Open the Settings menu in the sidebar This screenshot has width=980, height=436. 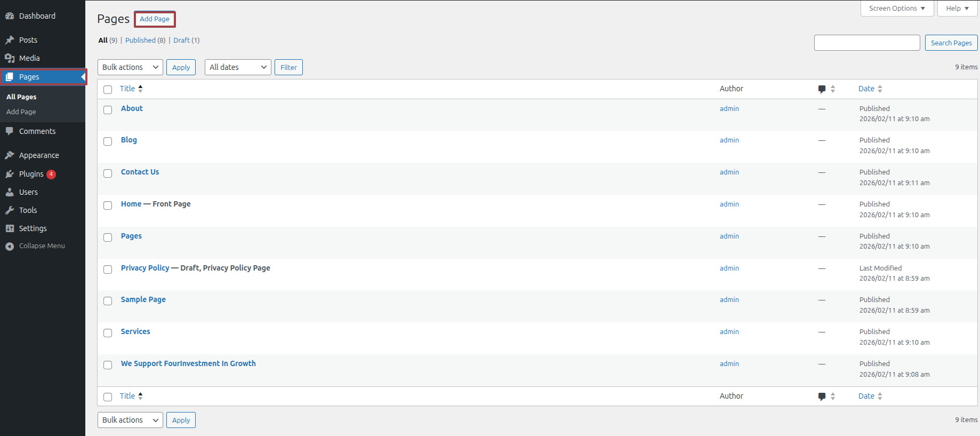click(33, 228)
